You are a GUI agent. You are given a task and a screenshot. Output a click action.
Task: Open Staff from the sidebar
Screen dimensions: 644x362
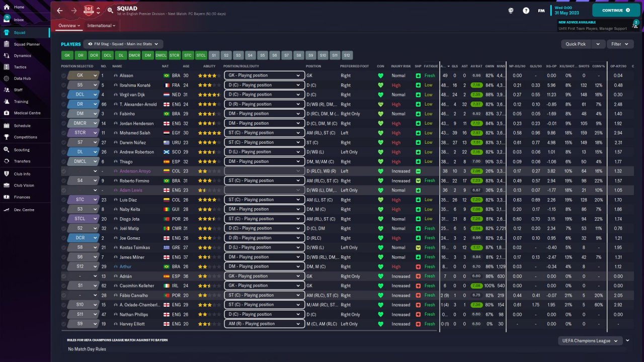pyautogui.click(x=18, y=89)
